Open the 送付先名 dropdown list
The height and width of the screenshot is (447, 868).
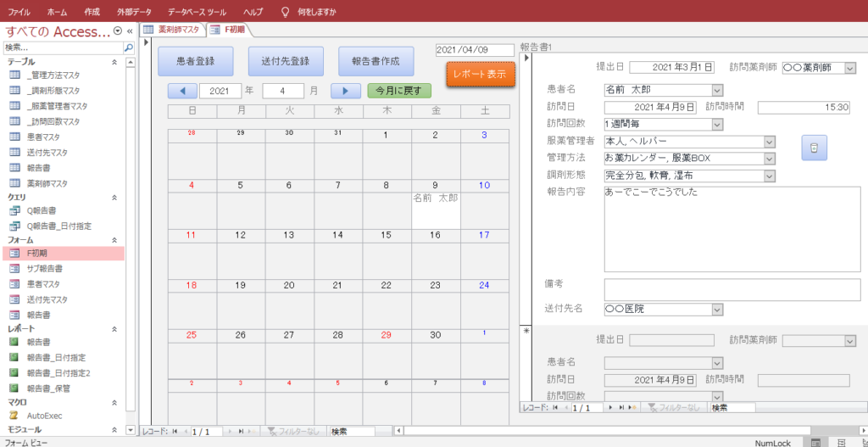pos(717,309)
